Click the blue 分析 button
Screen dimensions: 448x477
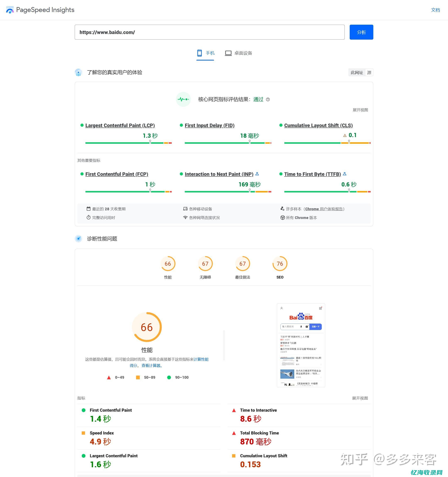coord(361,32)
